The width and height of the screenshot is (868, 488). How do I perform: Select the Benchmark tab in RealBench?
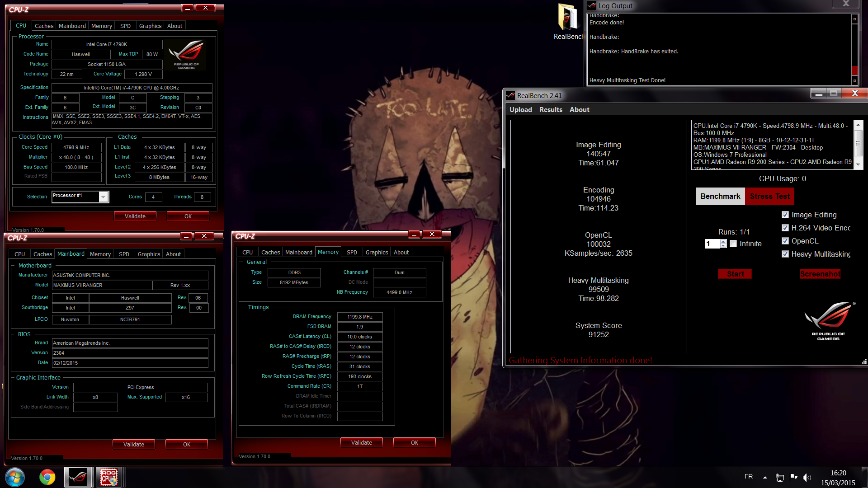(x=720, y=196)
